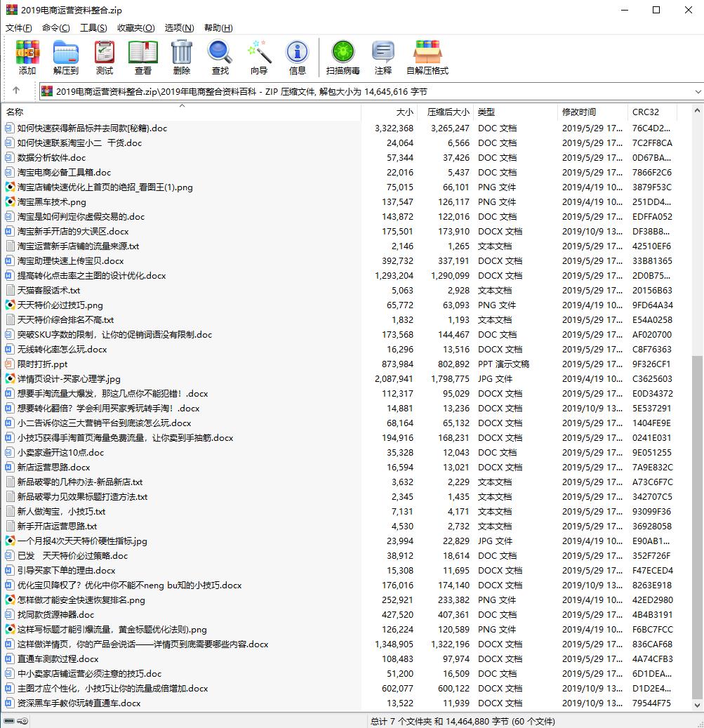Select file 淘宝电商必备工具箱.doc

64,173
